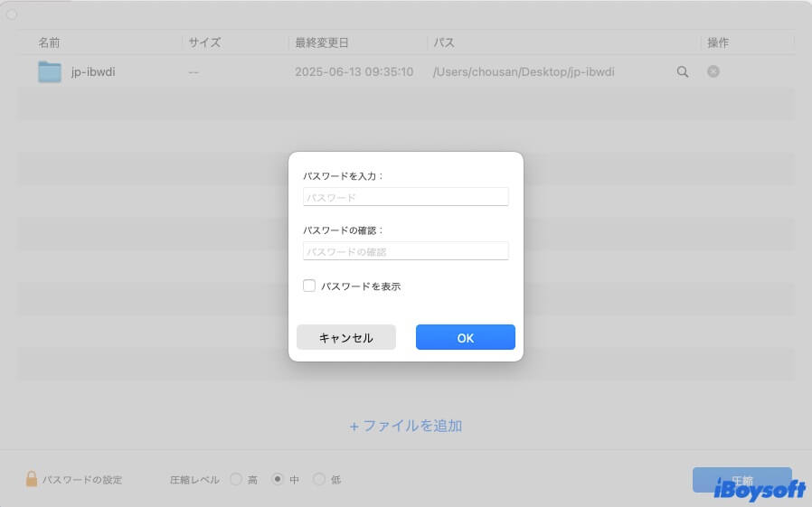
Task: Sort by the サイズ column header
Action: pos(204,42)
